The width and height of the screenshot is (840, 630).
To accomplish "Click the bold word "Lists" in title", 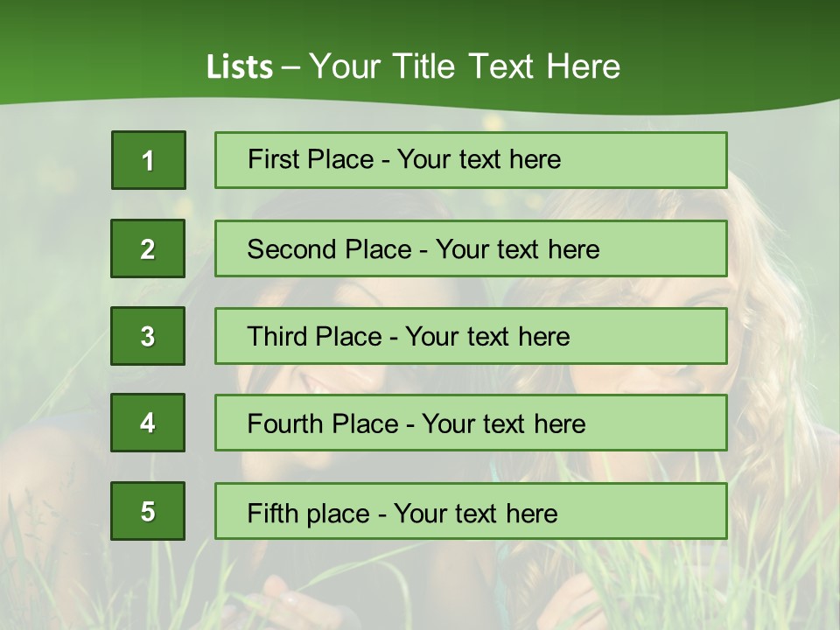I will point(239,67).
